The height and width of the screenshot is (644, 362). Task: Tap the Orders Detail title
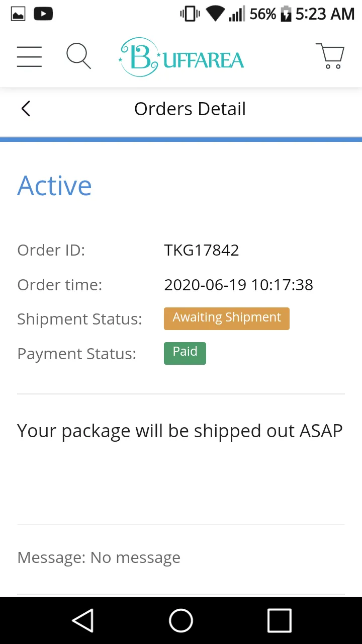point(190,109)
